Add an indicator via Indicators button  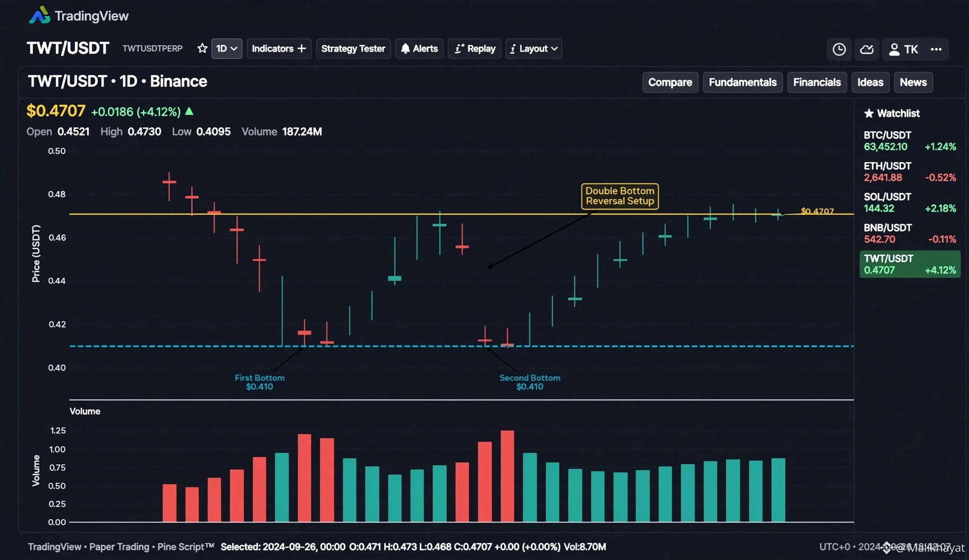click(279, 49)
